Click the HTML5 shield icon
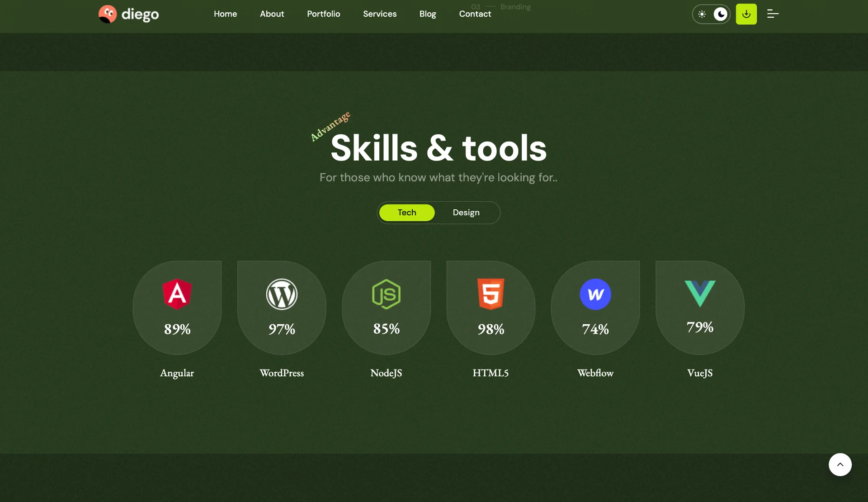The width and height of the screenshot is (868, 502). 491,294
